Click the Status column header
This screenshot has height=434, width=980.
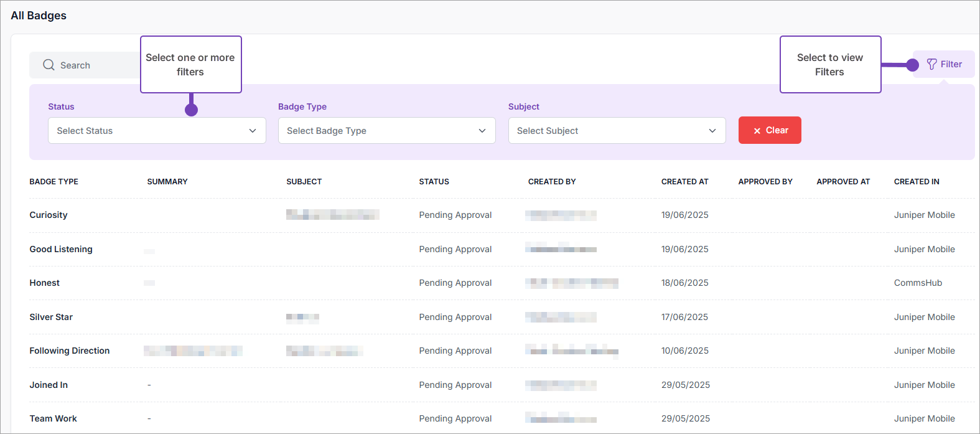tap(434, 182)
